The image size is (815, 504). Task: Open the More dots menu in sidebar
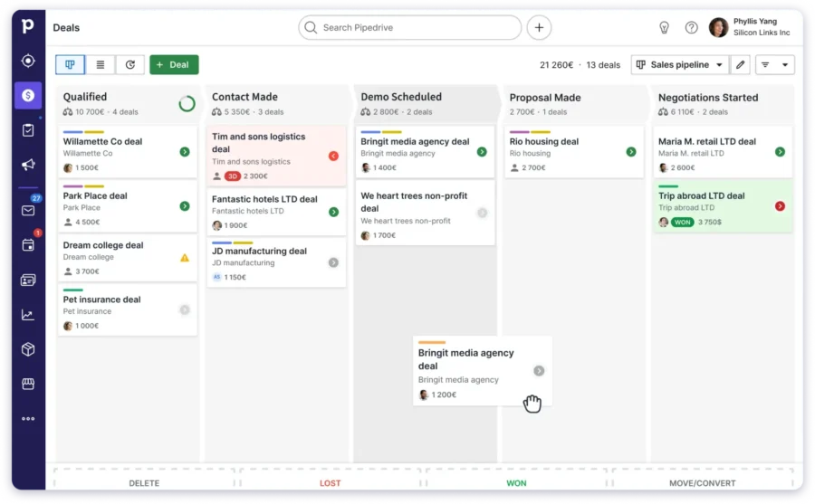tap(28, 419)
